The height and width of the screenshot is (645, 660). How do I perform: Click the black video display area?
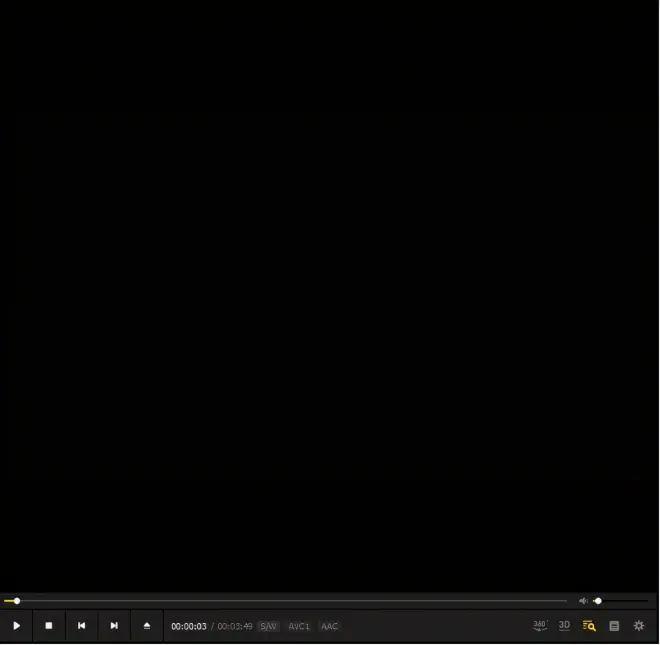tap(329, 295)
